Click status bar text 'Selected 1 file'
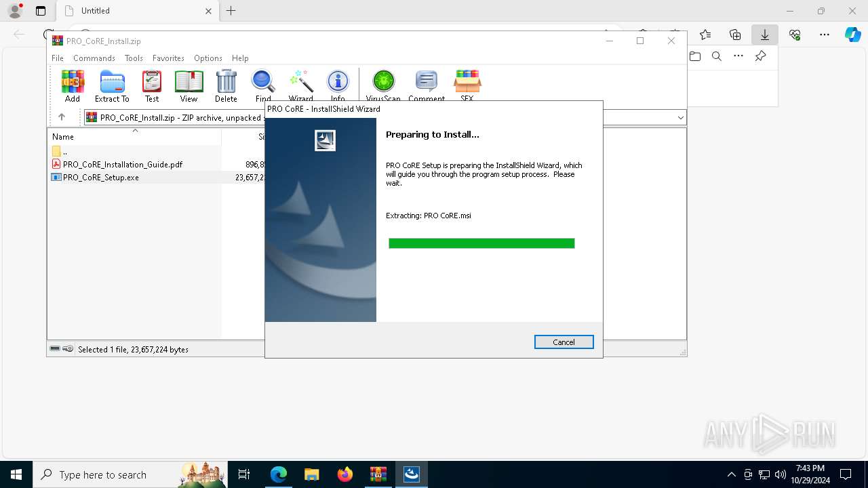The image size is (868, 488). click(x=133, y=350)
